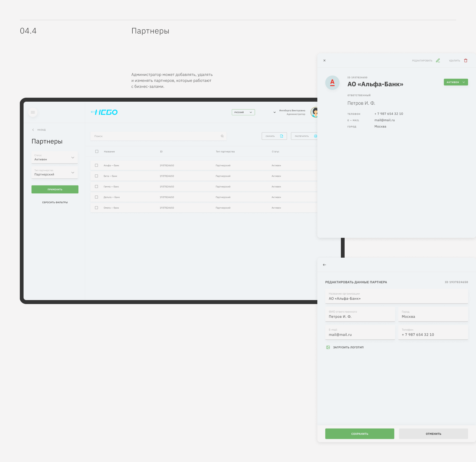The image size is (476, 462).
Task: Click the pencil edit icon for partner
Action: tap(438, 61)
